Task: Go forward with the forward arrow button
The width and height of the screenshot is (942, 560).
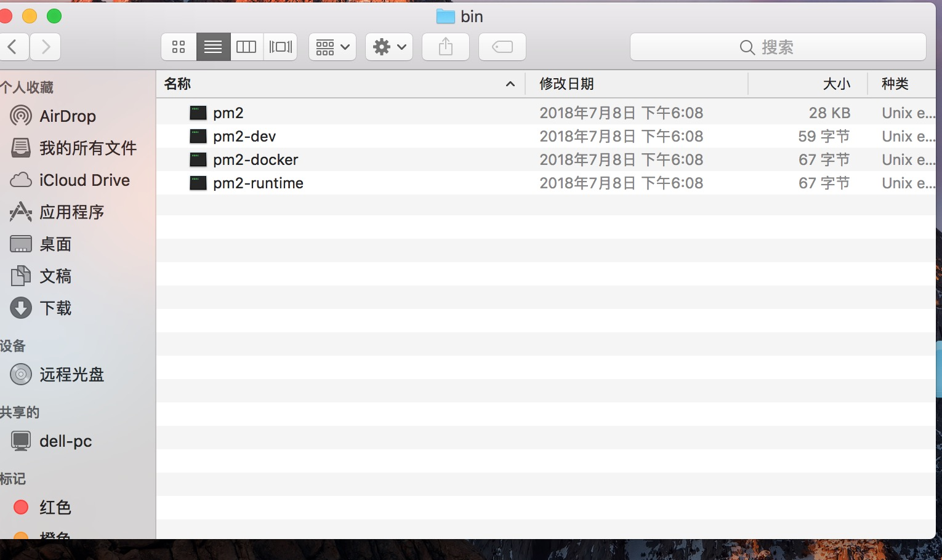Action: point(45,47)
